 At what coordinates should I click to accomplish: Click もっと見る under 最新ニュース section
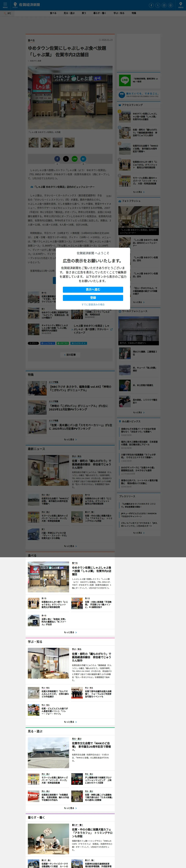70,546
